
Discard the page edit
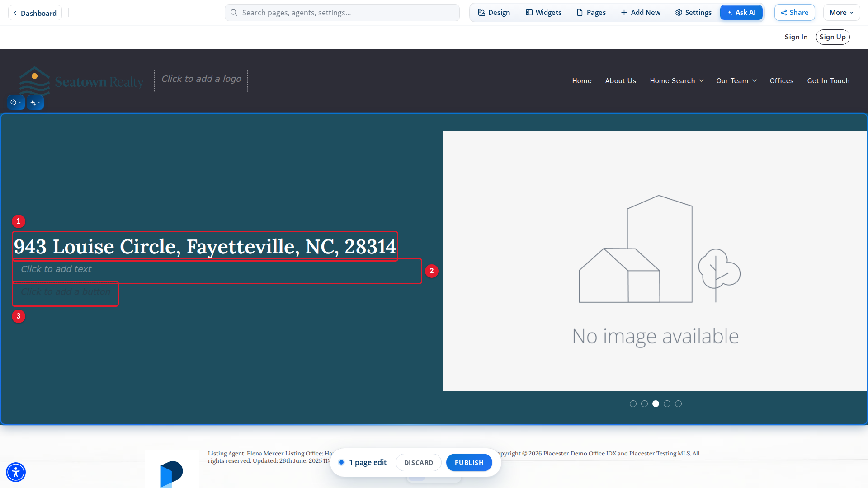(418, 463)
